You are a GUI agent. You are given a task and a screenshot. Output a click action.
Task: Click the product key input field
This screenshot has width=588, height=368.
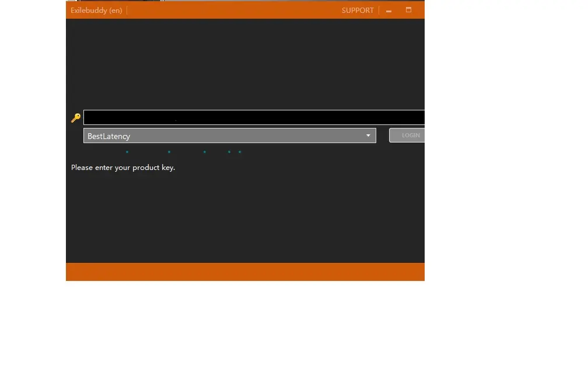tap(254, 117)
